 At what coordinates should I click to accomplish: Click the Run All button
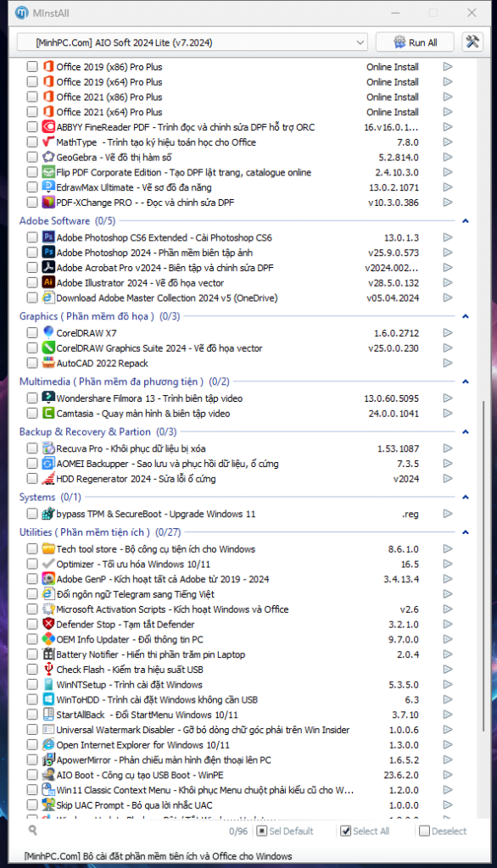(415, 42)
